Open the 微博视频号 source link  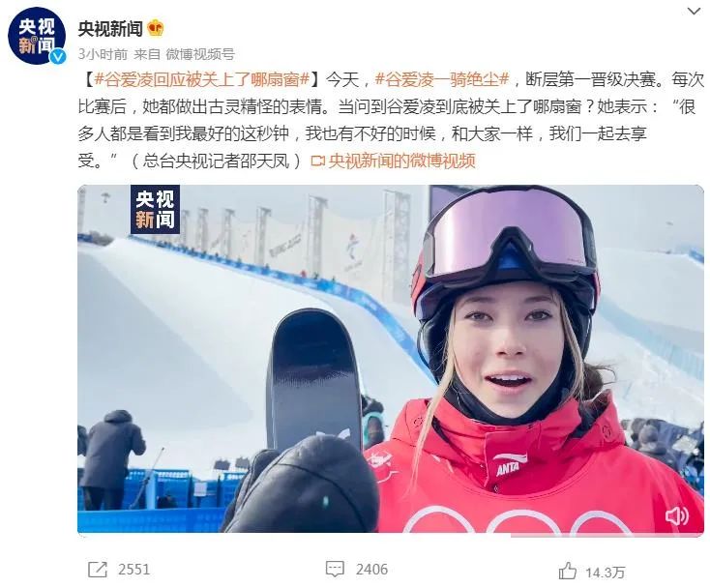(x=200, y=54)
